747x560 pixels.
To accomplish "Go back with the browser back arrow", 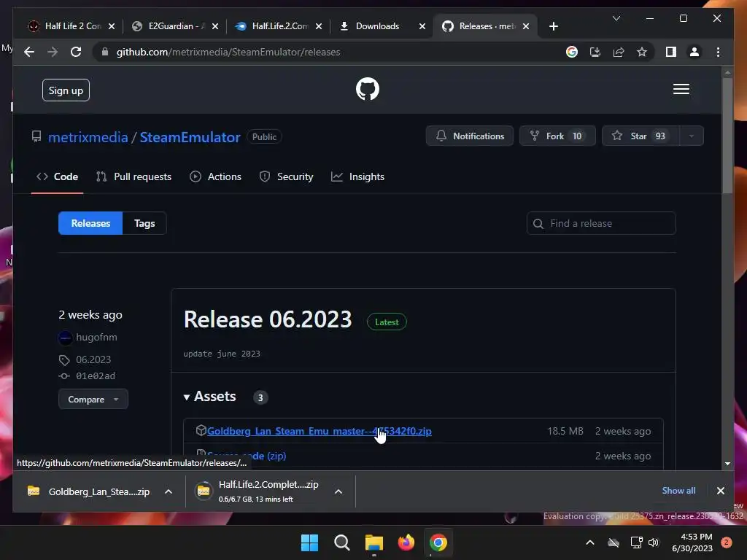I will tap(29, 52).
